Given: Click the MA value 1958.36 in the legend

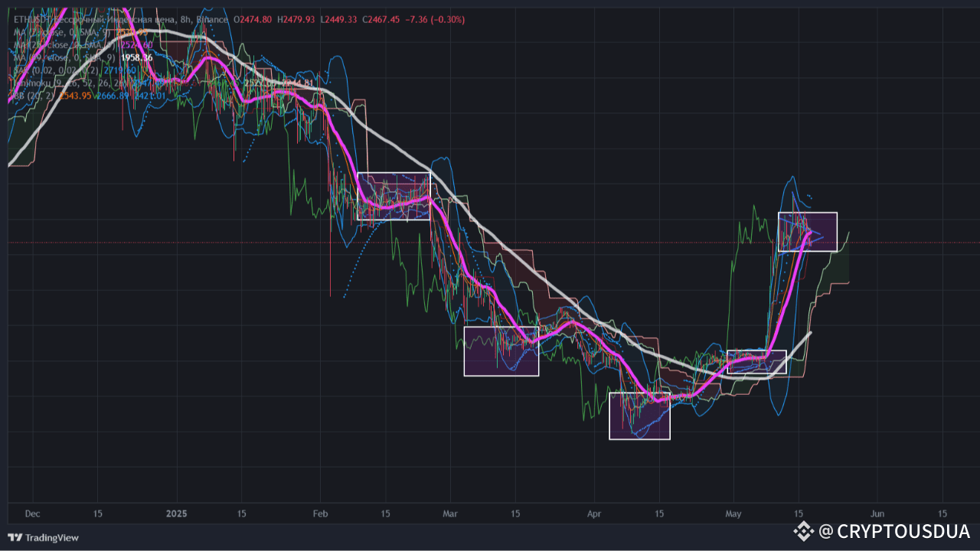Looking at the screenshot, I should point(136,56).
